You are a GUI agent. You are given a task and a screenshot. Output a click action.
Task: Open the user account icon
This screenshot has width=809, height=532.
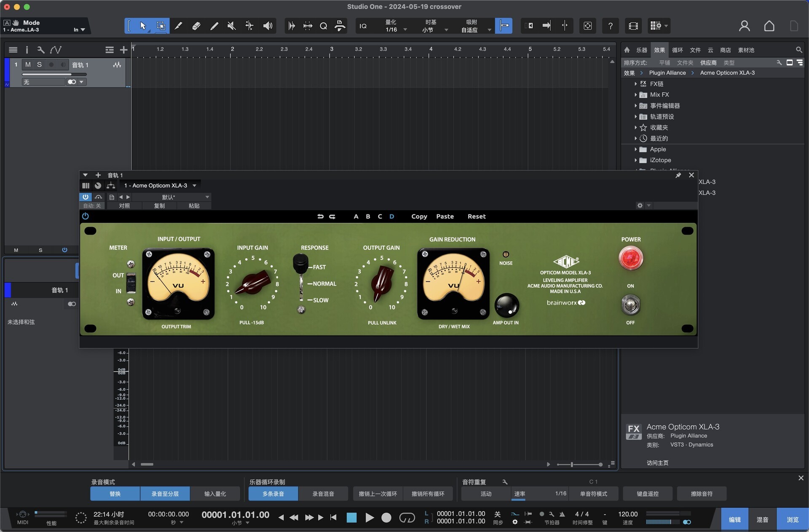pos(744,26)
